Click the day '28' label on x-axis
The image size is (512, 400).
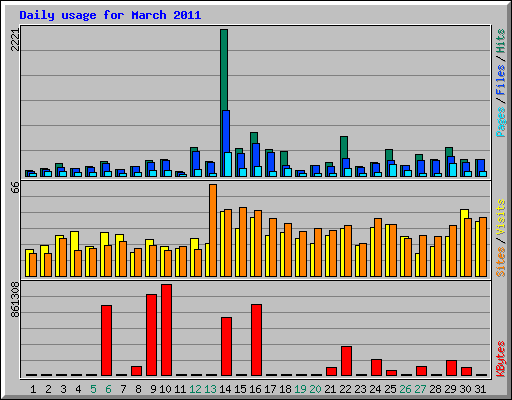pos(435,389)
